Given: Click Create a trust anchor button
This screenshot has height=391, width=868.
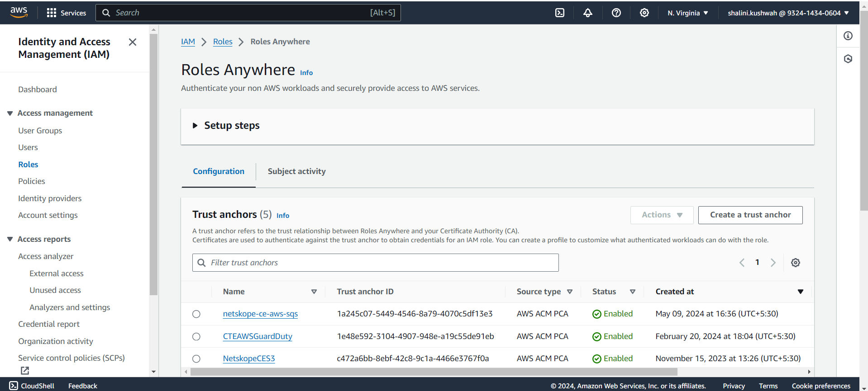Looking at the screenshot, I should pos(750,215).
